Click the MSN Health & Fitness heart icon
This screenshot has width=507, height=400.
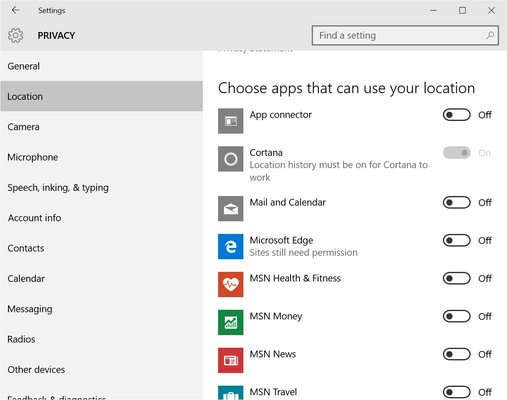coord(231,284)
